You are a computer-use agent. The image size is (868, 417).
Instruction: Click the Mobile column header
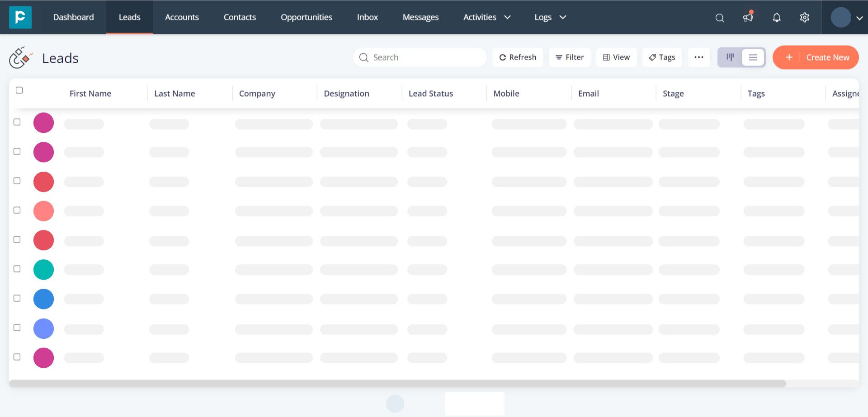(506, 94)
